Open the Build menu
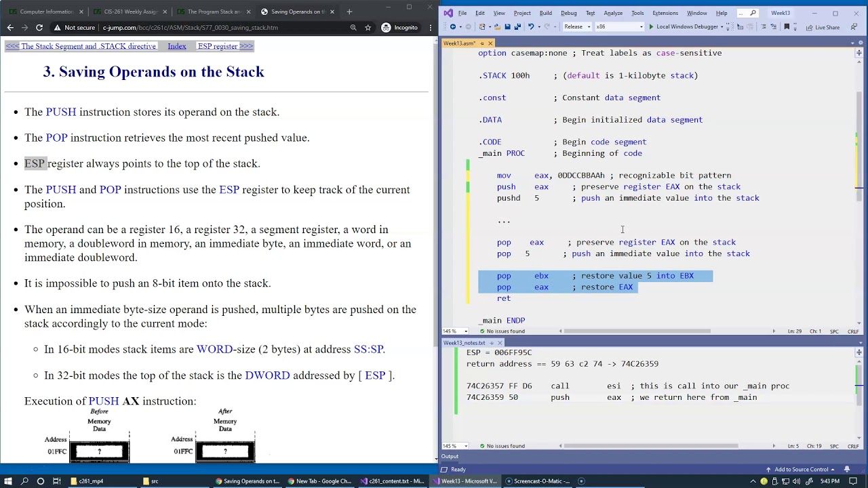 (545, 13)
